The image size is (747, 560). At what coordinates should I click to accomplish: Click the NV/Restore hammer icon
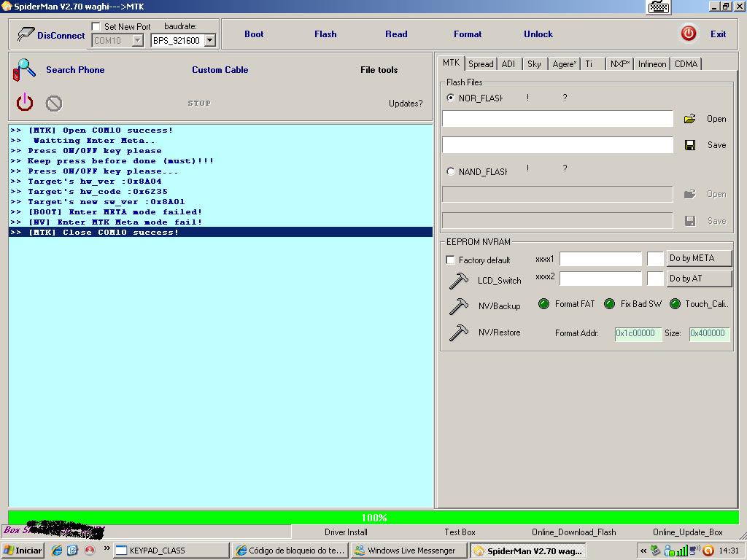point(459,332)
